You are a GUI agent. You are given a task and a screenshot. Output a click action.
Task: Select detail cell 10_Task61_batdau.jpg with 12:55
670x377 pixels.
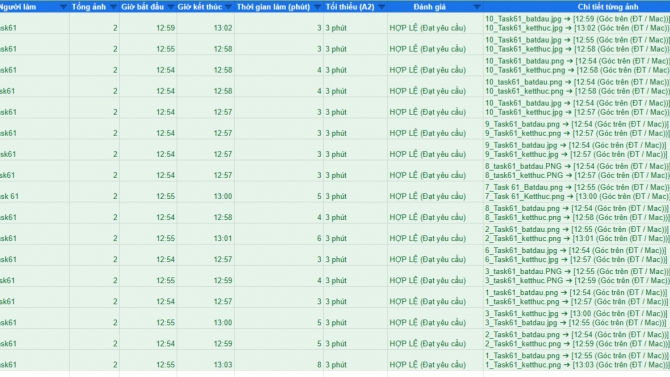[577, 44]
